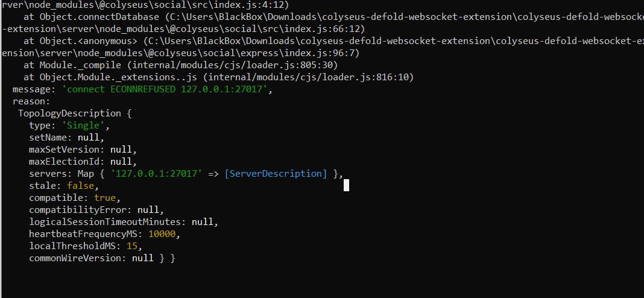Click the 'maxSetVersion: null' line
The height and width of the screenshot is (298, 644).
point(83,149)
